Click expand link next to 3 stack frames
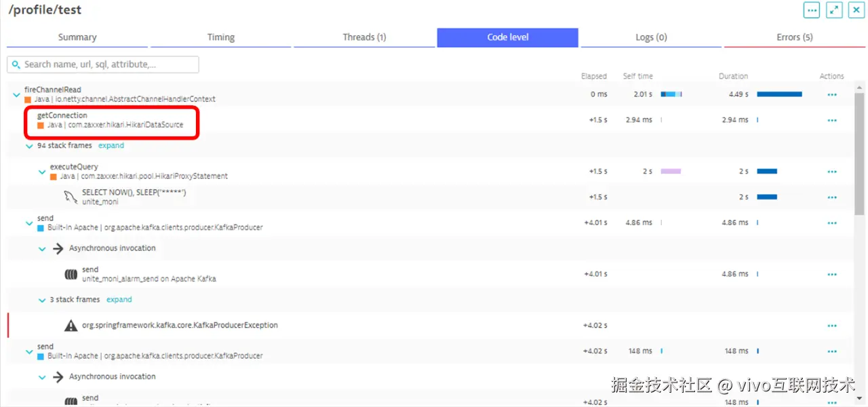 click(119, 299)
